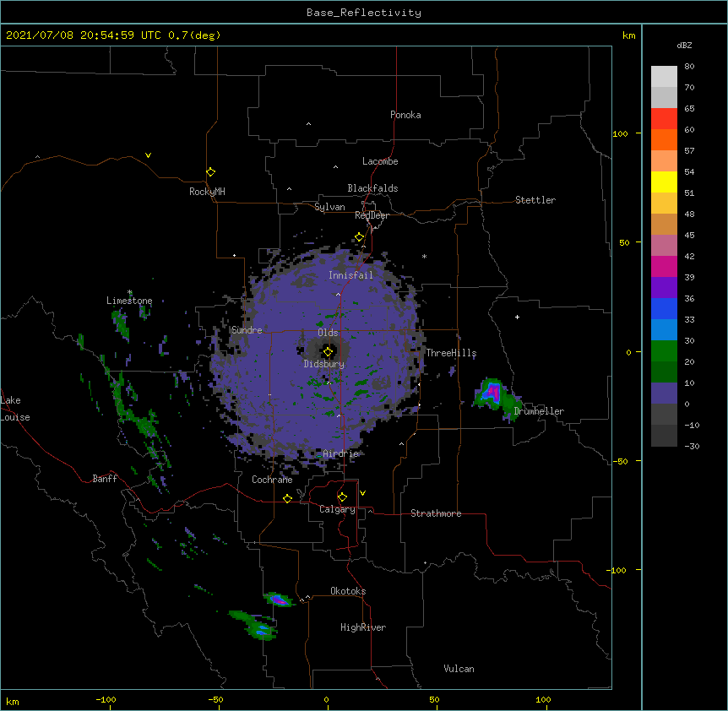Click the Vulcan city label
The width and height of the screenshot is (728, 711).
pos(459,669)
